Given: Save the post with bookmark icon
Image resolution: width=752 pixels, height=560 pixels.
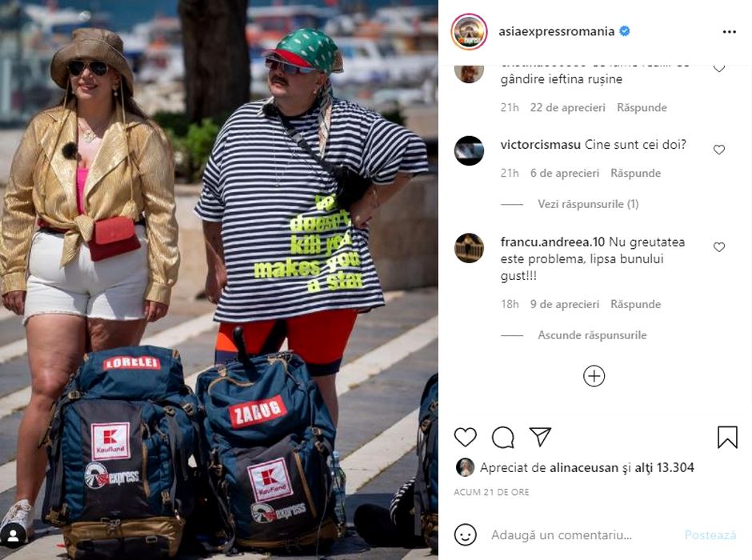Looking at the screenshot, I should [727, 438].
